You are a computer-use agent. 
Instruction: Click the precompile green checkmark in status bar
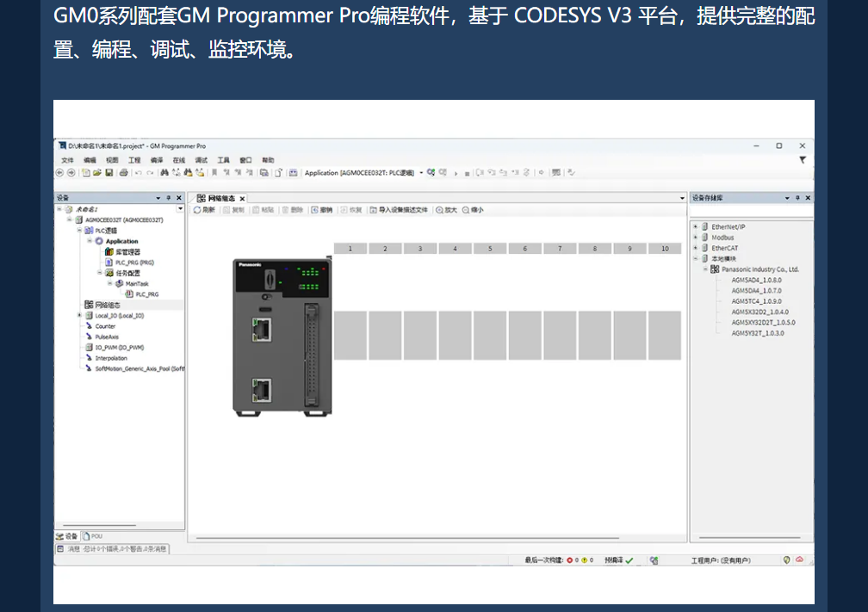point(629,560)
